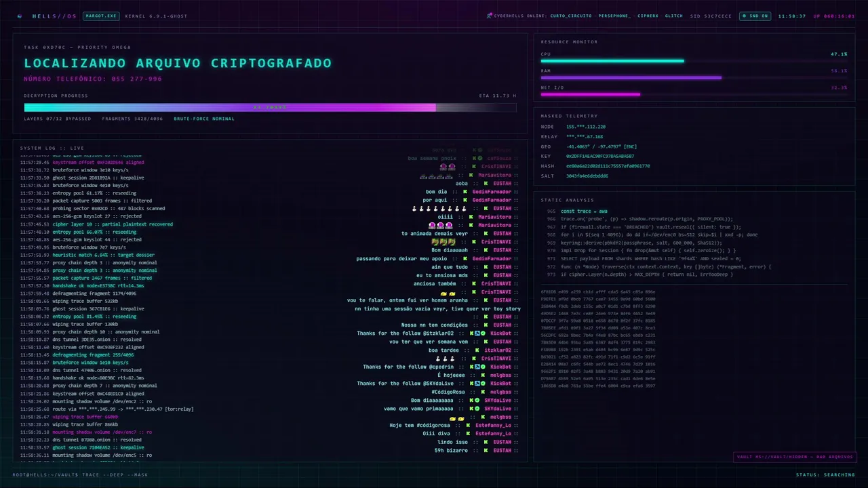The width and height of the screenshot is (868, 488).
Task: Select online user PERSEPHONE_
Action: 614,16
